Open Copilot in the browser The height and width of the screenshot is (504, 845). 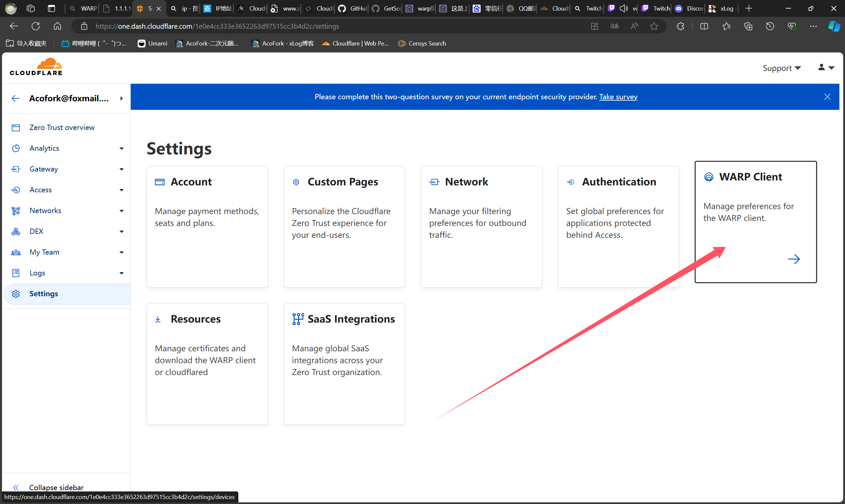[x=833, y=26]
